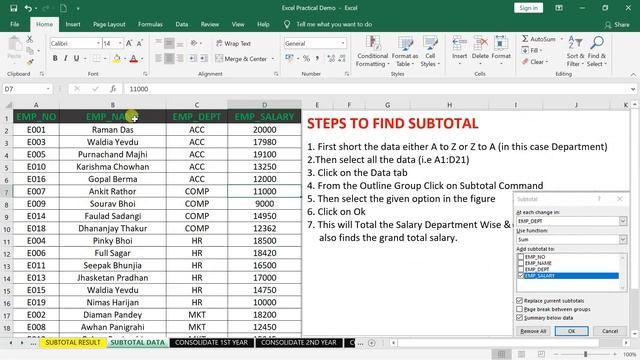This screenshot has height=360, width=640.
Task: Open font name Calibri dropdown
Action: pos(98,43)
